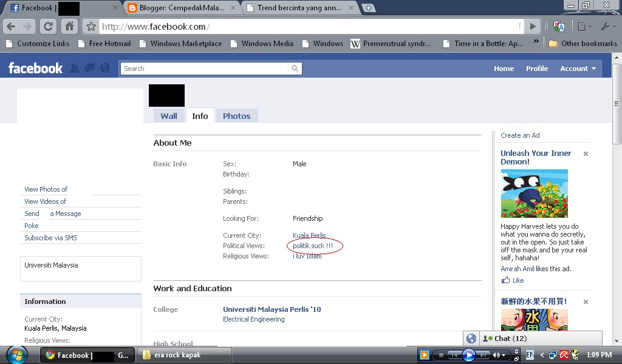Image resolution: width=622 pixels, height=364 pixels.
Task: Click the 'i luv Islam' religious views link
Action: [307, 256]
